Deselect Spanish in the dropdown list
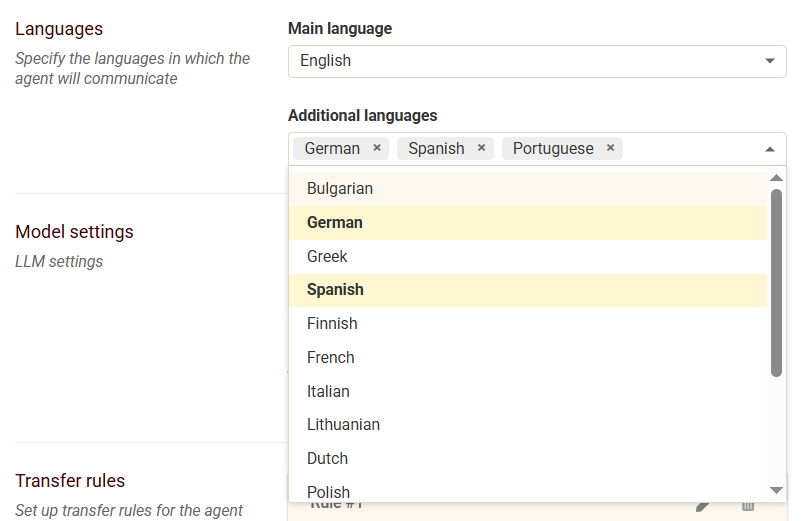Screen dimensions: 809x521 [x=528, y=290]
